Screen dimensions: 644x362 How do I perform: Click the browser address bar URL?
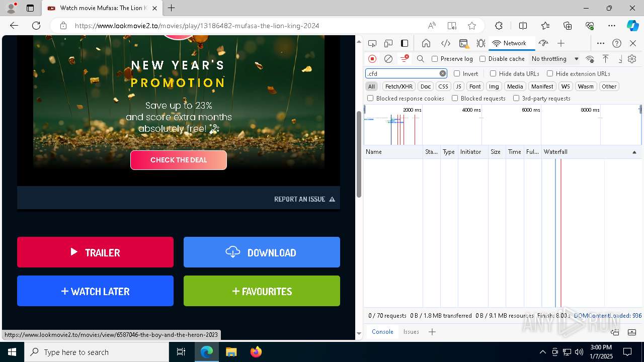coord(197,26)
